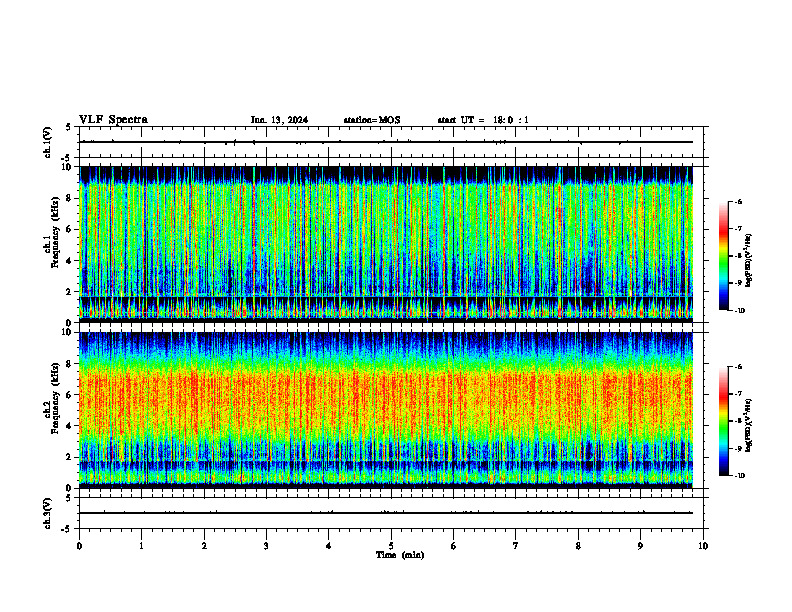
Task: Click the ch.3 voltage waveform trace
Action: 386,513
